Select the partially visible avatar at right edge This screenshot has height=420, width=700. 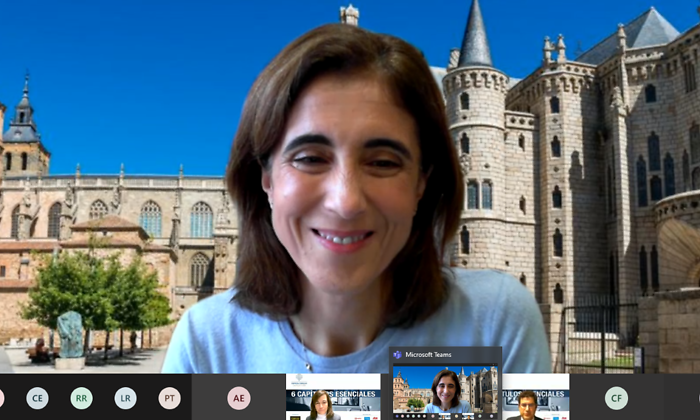click(x=698, y=398)
